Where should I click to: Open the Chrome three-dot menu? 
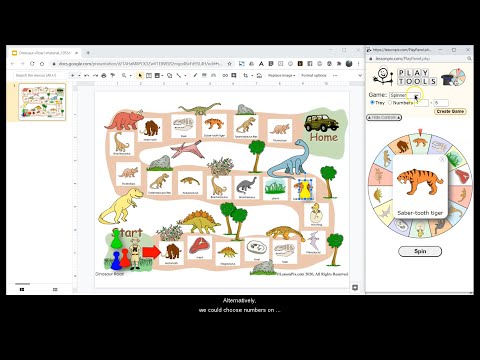pyautogui.click(x=359, y=64)
